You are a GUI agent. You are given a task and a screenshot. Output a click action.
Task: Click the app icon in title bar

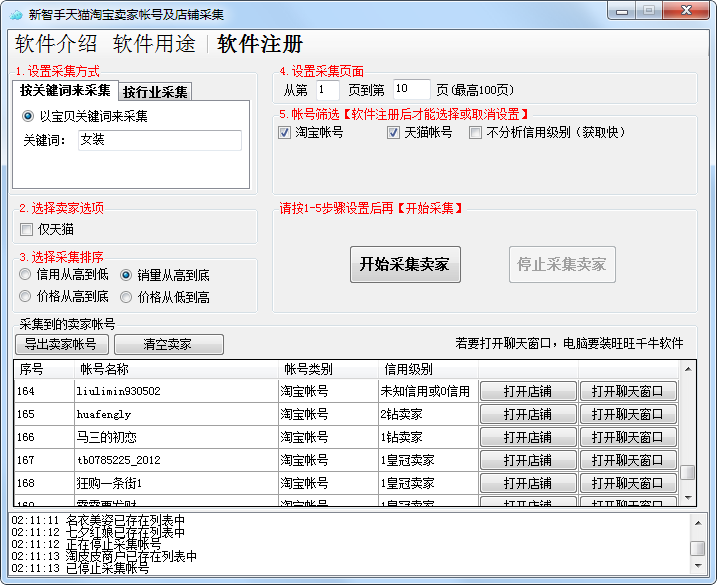coord(14,14)
